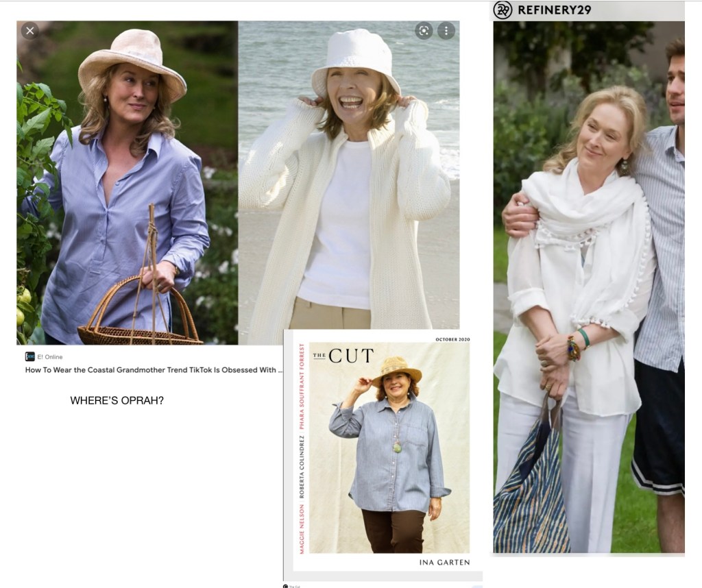Click the Refinery29 circular logo icon
Screen dimensions: 702x588
503,10
